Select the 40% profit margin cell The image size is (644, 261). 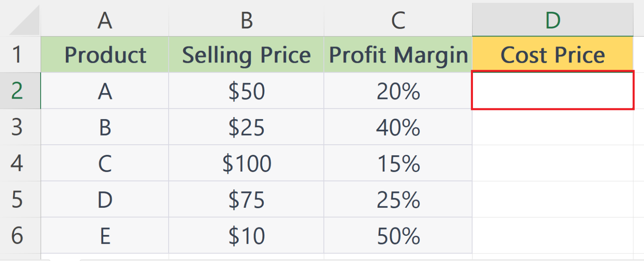coord(398,127)
